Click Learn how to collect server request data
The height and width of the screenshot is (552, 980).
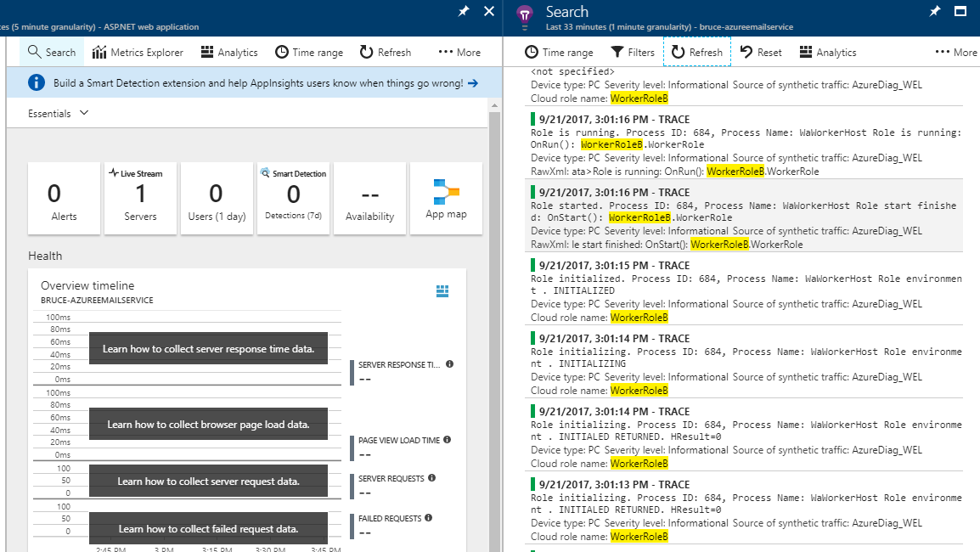[x=208, y=482]
